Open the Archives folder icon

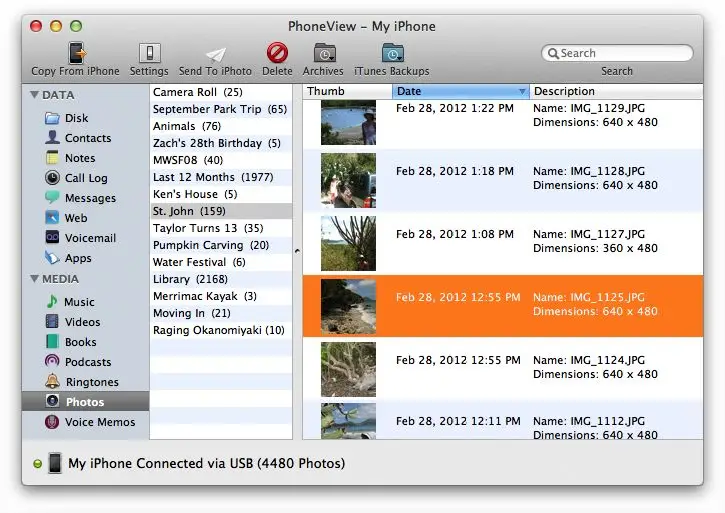(x=325, y=53)
